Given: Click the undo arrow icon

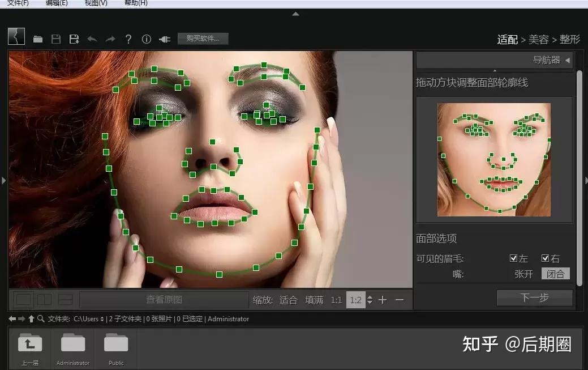Looking at the screenshot, I should [92, 39].
